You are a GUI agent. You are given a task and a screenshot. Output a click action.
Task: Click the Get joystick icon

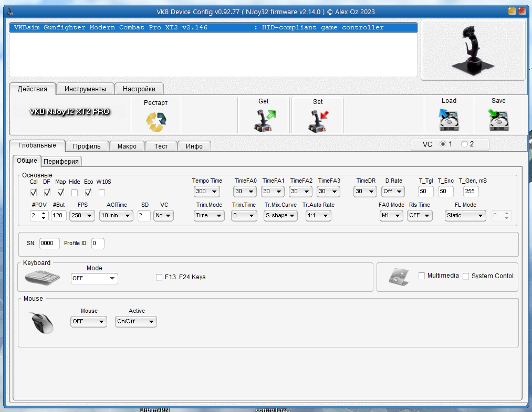(264, 121)
